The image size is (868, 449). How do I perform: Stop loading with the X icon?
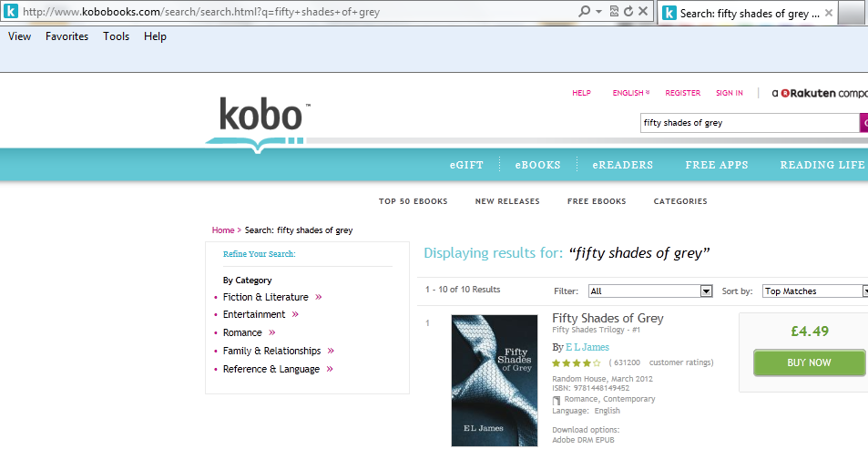tap(643, 11)
